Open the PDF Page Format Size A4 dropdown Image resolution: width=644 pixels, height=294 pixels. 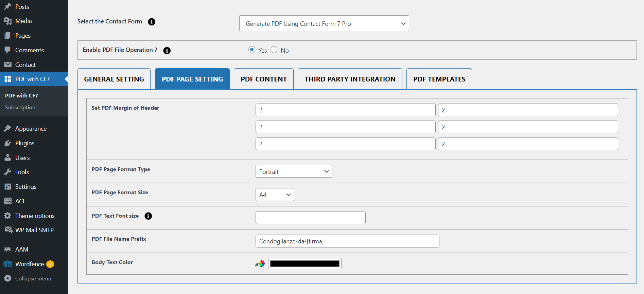[275, 195]
